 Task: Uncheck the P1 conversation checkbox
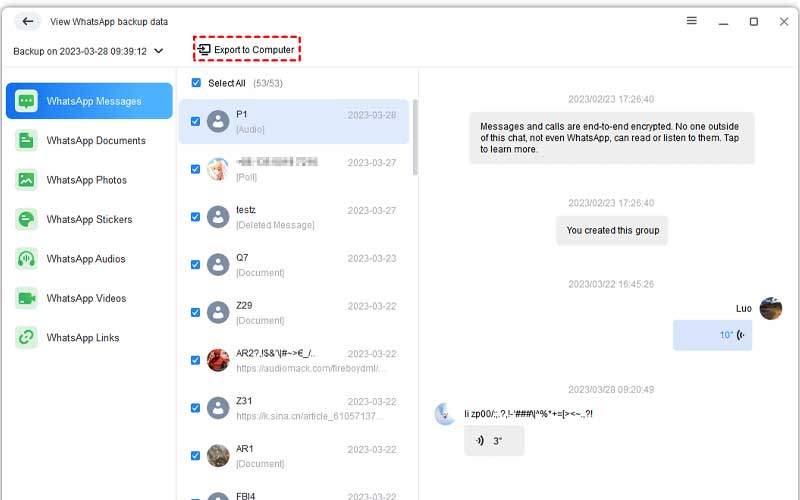click(195, 121)
